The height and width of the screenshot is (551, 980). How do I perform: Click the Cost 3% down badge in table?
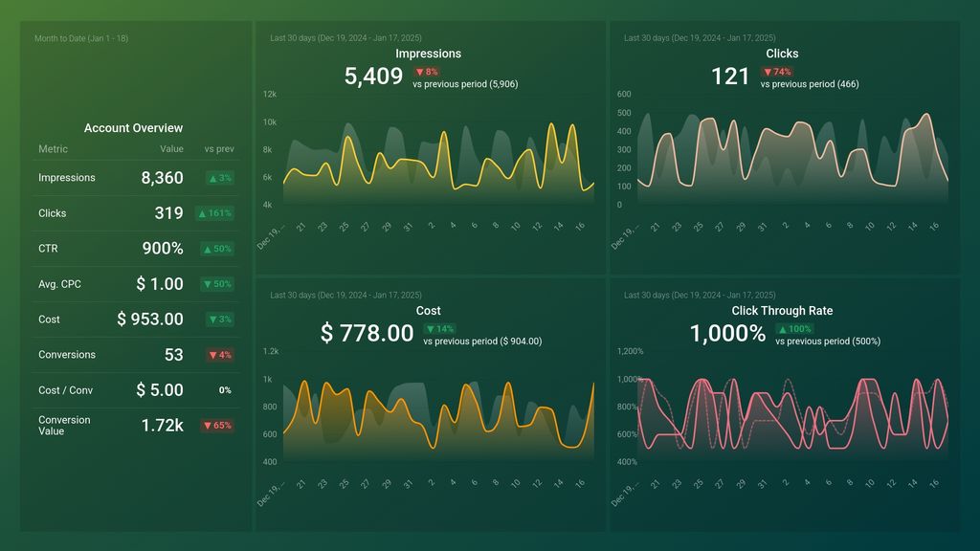pos(220,320)
